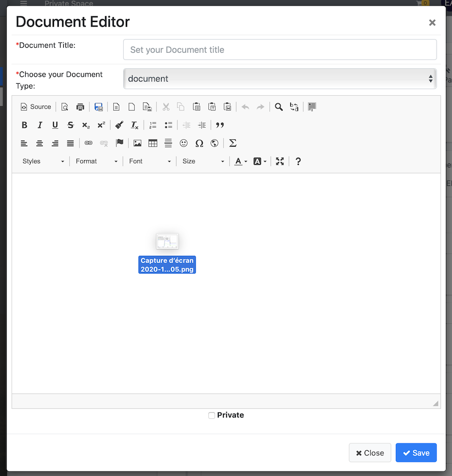452x476 pixels.
Task: Toggle Bold formatting
Action: pos(25,125)
